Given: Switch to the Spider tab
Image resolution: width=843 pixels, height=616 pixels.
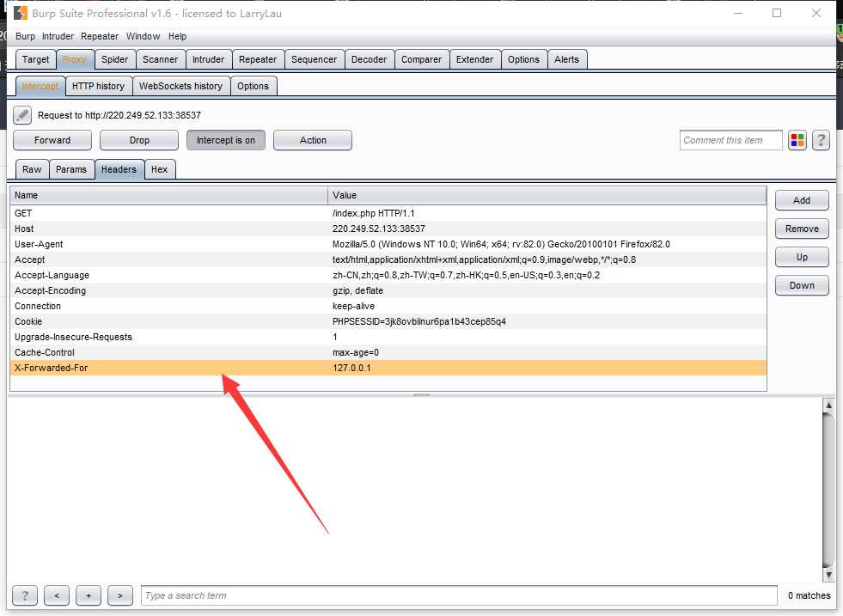Looking at the screenshot, I should [115, 59].
